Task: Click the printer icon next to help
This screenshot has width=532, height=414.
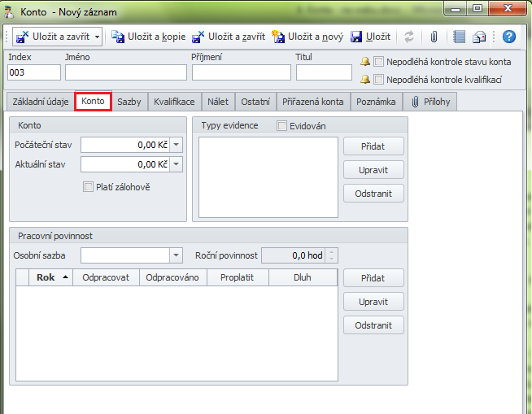Action: 480,37
